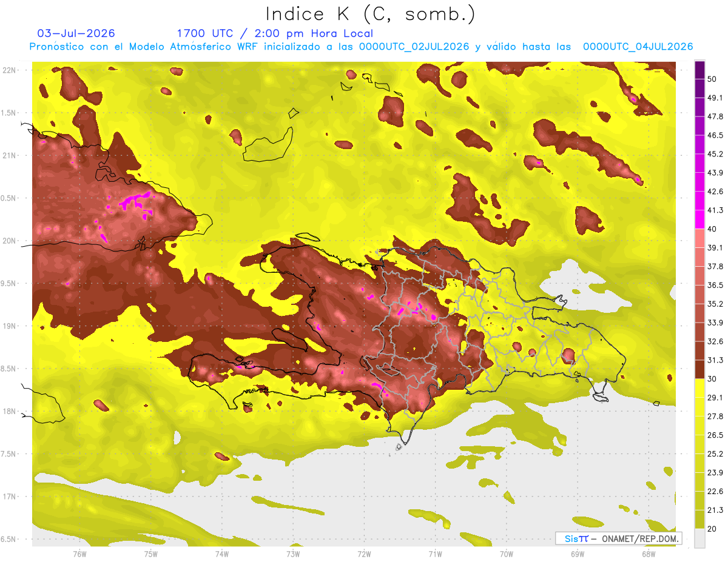Click the colorbar value "33.9"
The height and width of the screenshot is (562, 728).
click(715, 323)
